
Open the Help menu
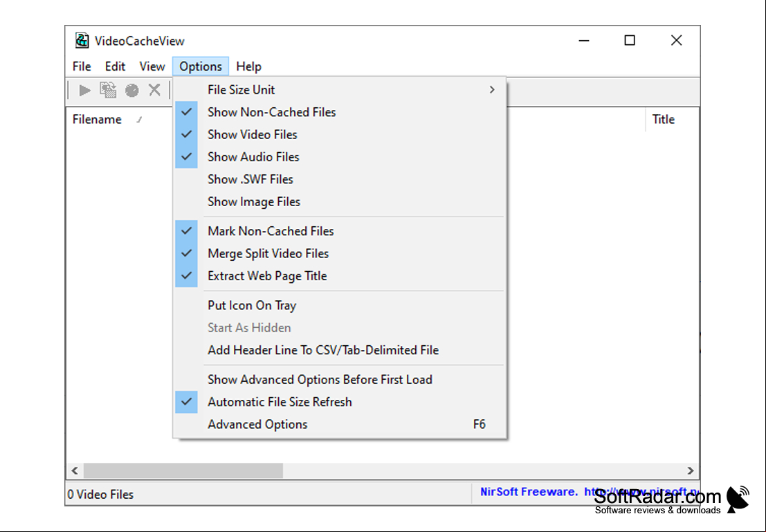[248, 66]
